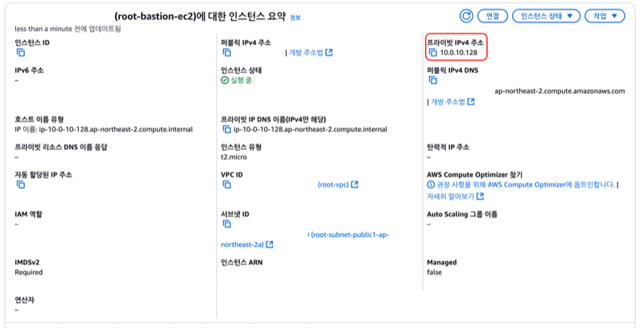Click the refresh icon button
The width and height of the screenshot is (644, 328).
tap(466, 16)
